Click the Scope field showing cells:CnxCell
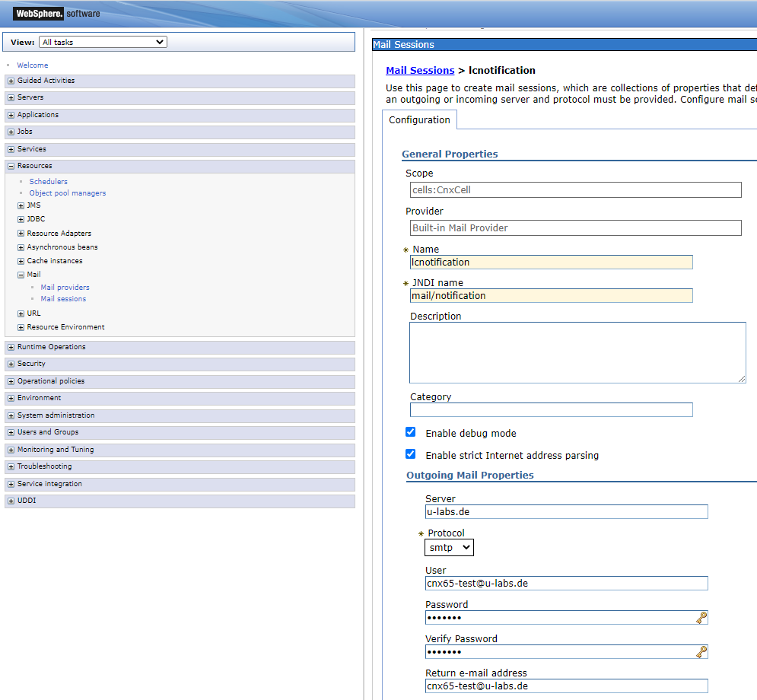 tap(575, 189)
